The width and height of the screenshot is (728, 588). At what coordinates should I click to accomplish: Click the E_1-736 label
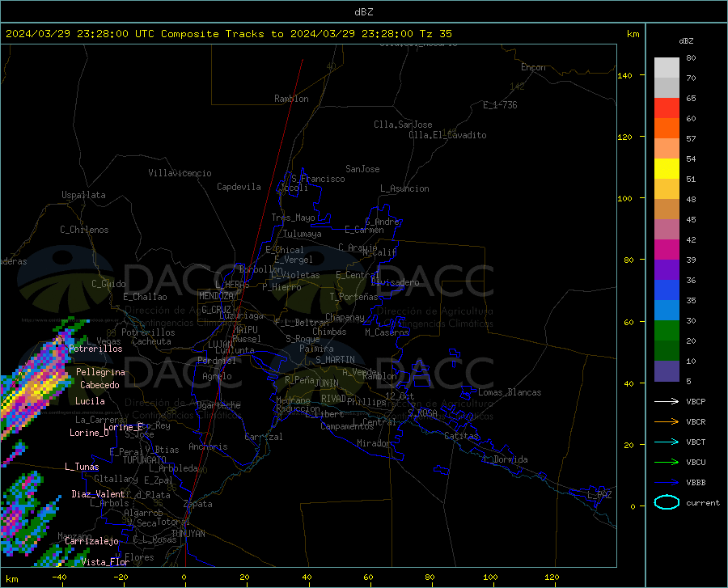point(500,105)
